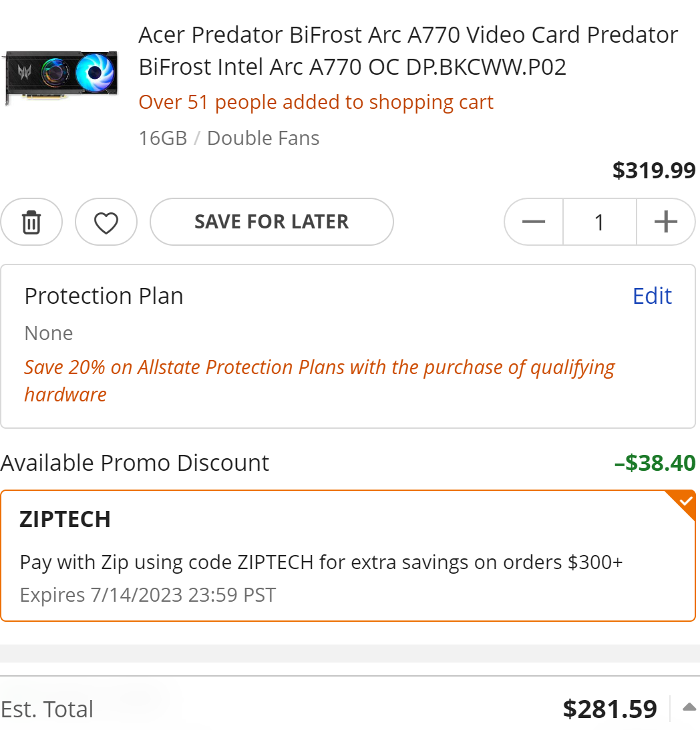Click the quantity field showing 1
This screenshot has width=700, height=730.
coord(599,222)
